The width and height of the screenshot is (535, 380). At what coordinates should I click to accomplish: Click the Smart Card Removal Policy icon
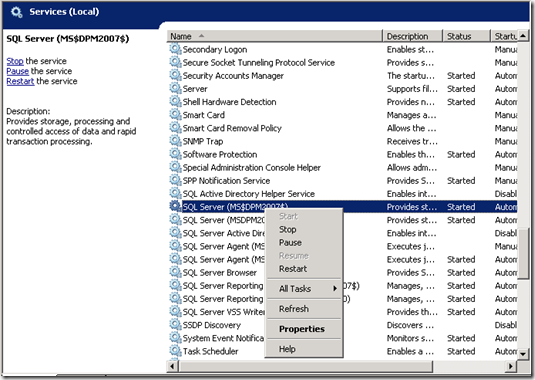pyautogui.click(x=175, y=128)
